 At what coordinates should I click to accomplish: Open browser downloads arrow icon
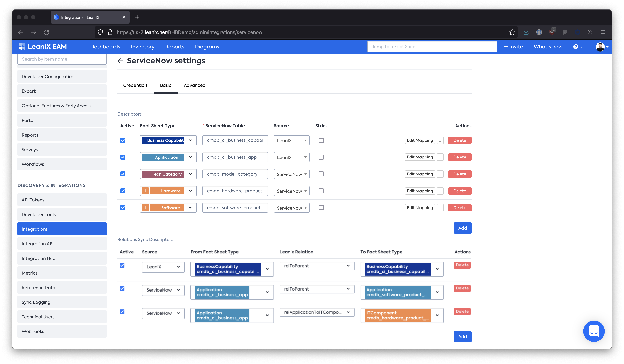tap(526, 32)
